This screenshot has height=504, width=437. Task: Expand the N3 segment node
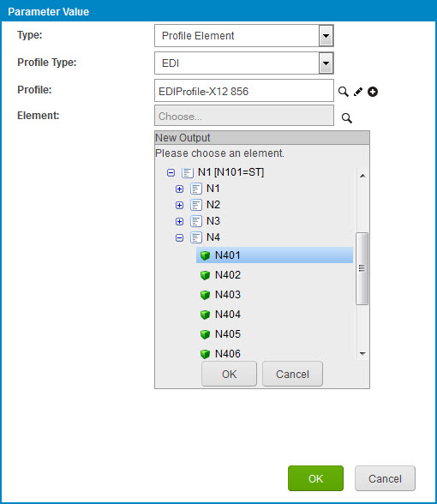(x=180, y=221)
